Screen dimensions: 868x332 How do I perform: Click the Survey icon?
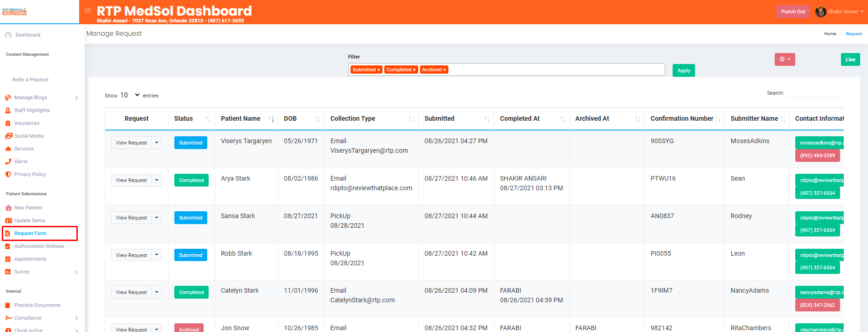[8, 272]
